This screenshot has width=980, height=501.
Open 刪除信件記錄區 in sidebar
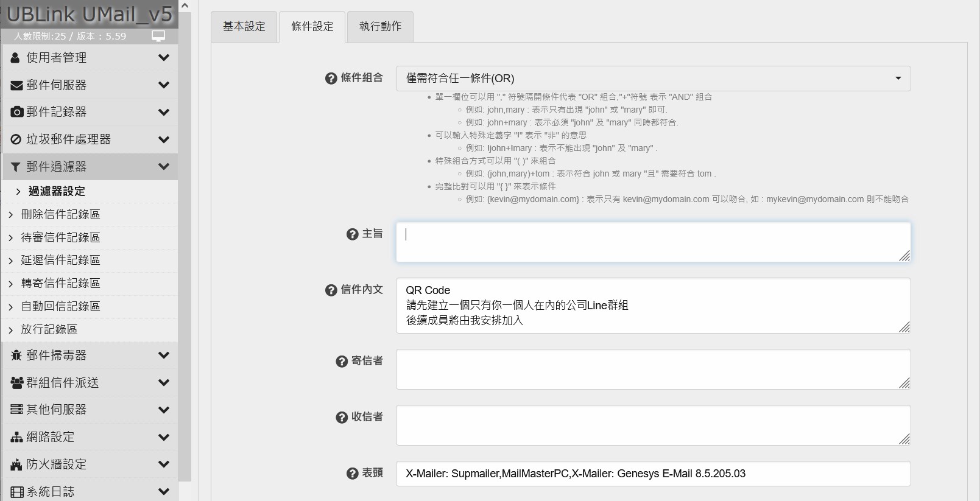point(60,214)
